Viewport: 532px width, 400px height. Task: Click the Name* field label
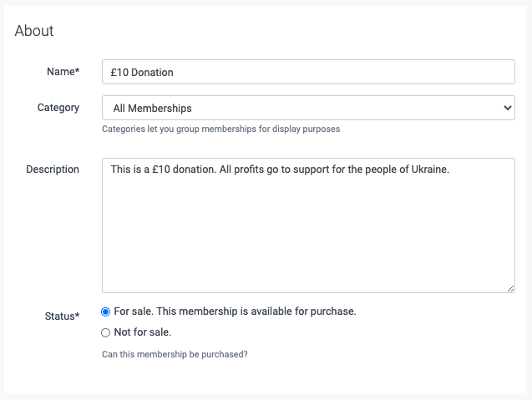pyautogui.click(x=63, y=72)
